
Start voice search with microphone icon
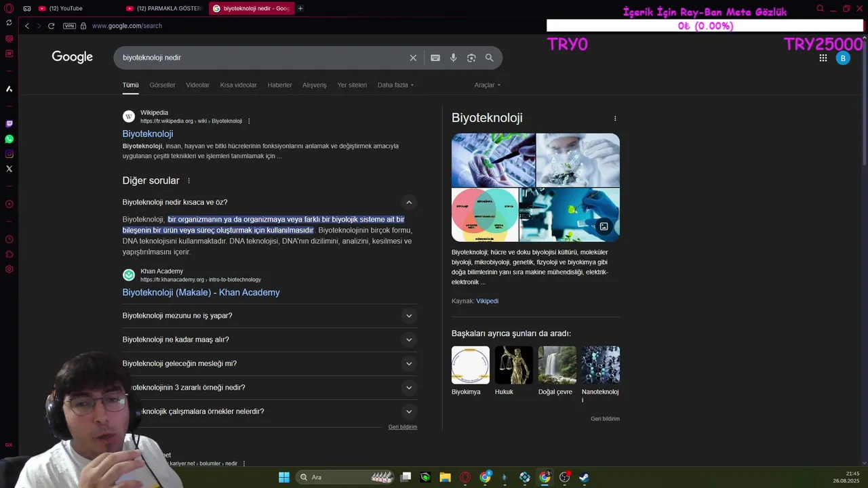(x=454, y=58)
